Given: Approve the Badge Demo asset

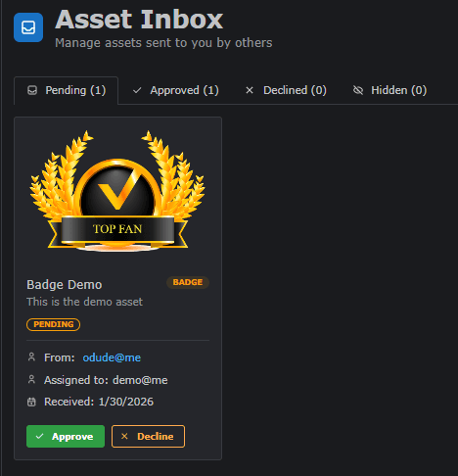Looking at the screenshot, I should (66, 437).
